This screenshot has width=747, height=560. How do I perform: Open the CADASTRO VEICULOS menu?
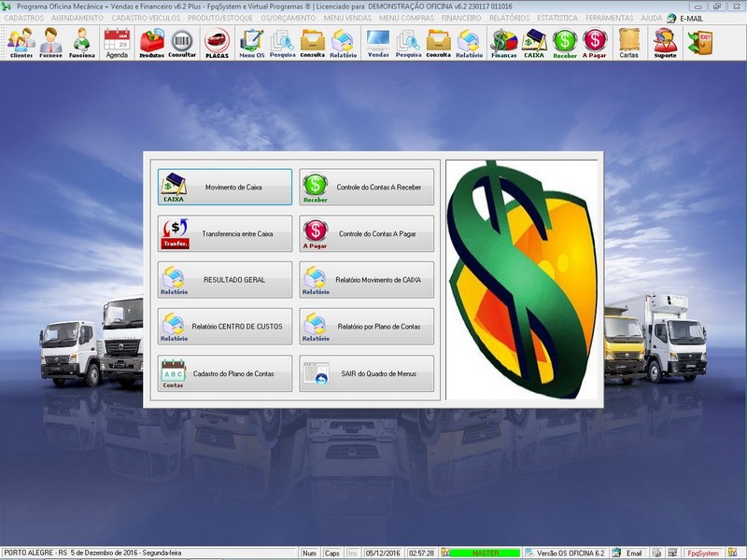146,18
